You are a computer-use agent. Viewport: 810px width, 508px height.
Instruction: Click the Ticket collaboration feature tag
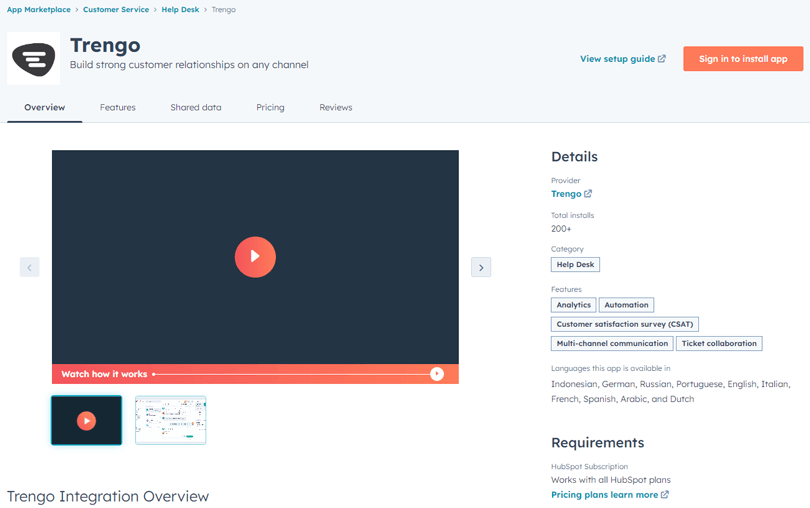pos(719,343)
